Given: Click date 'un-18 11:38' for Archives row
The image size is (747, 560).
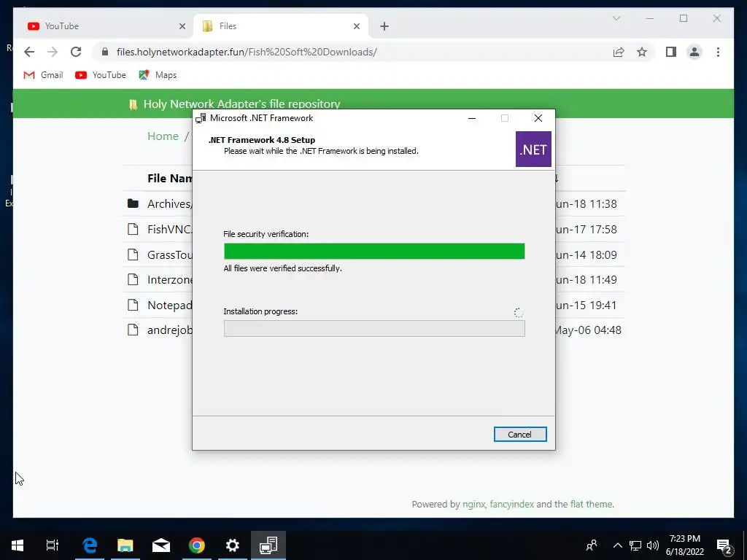Looking at the screenshot, I should click(587, 204).
